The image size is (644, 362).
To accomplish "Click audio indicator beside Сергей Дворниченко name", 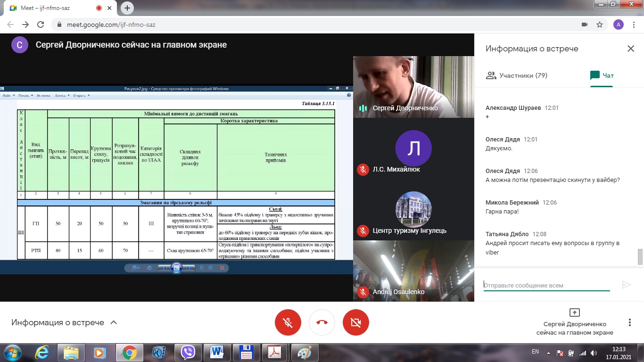I will click(x=363, y=108).
